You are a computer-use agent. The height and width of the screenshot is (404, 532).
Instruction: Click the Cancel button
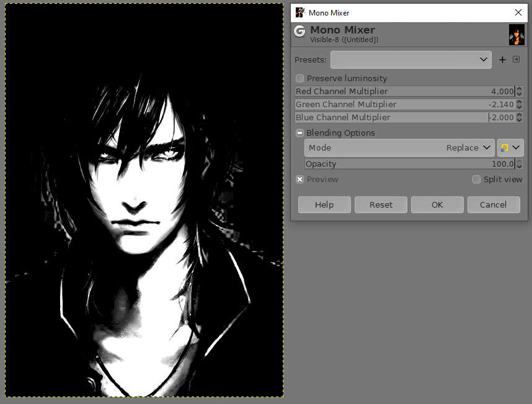tap(493, 204)
